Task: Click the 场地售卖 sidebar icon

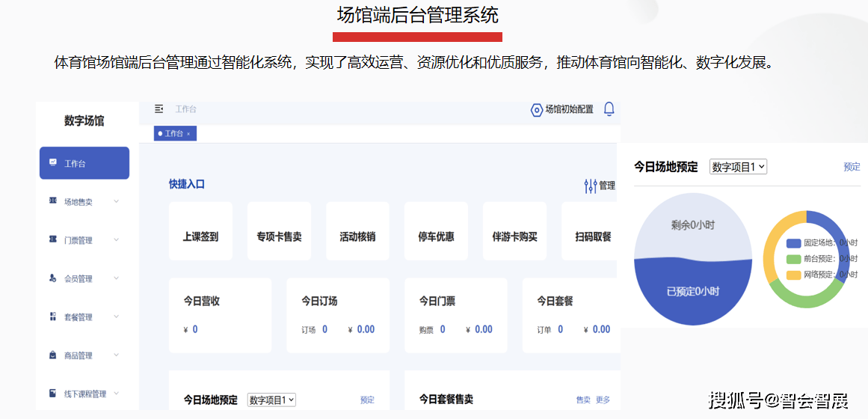Action: [x=52, y=201]
